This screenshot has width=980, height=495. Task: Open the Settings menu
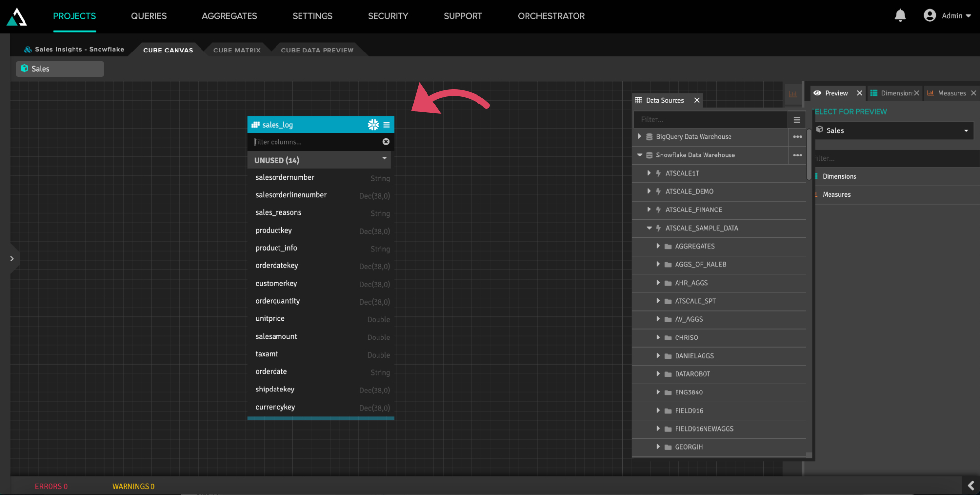312,16
